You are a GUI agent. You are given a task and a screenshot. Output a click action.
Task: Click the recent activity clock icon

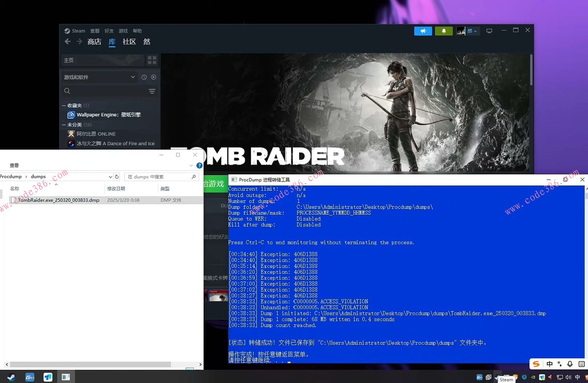144,77
